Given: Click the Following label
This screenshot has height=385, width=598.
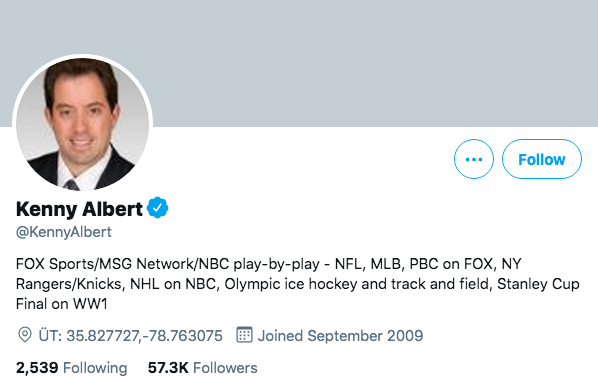Looking at the screenshot, I should (x=95, y=368).
